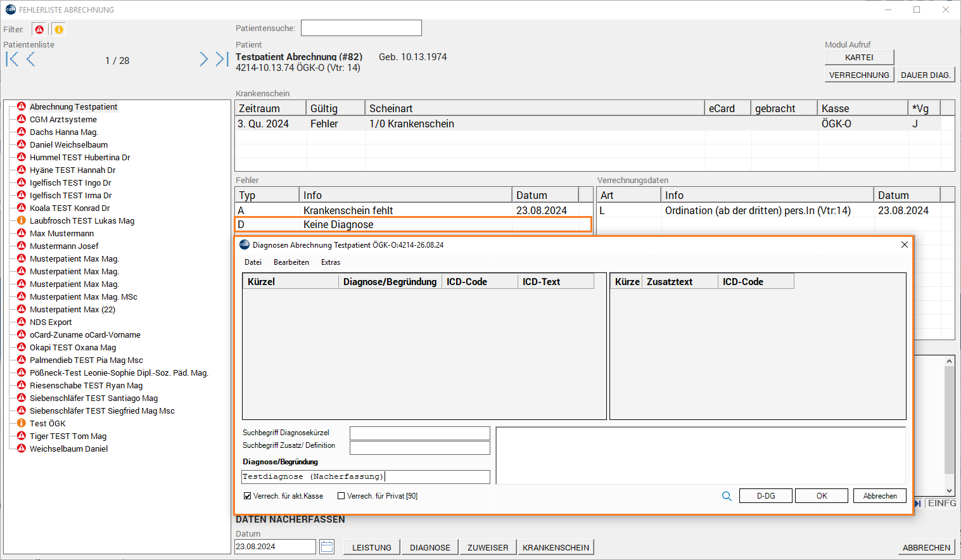Jump to first patient in list
The image size is (961, 560).
coord(11,60)
